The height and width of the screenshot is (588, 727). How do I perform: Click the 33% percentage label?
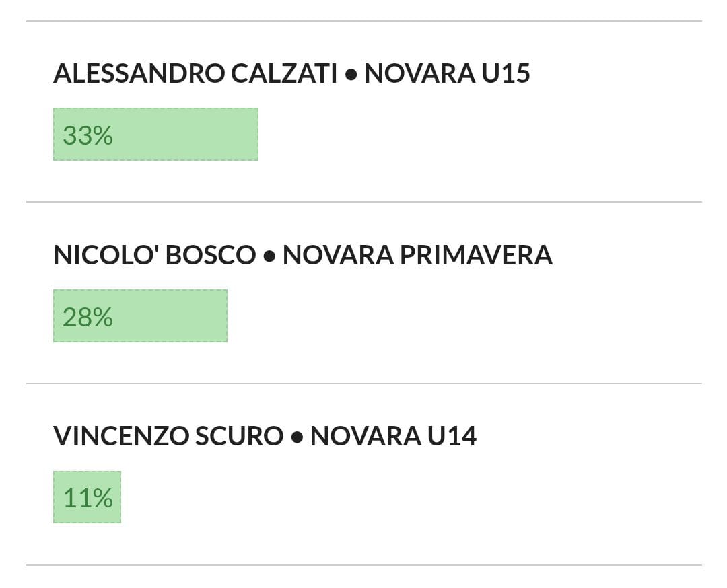pyautogui.click(x=88, y=135)
